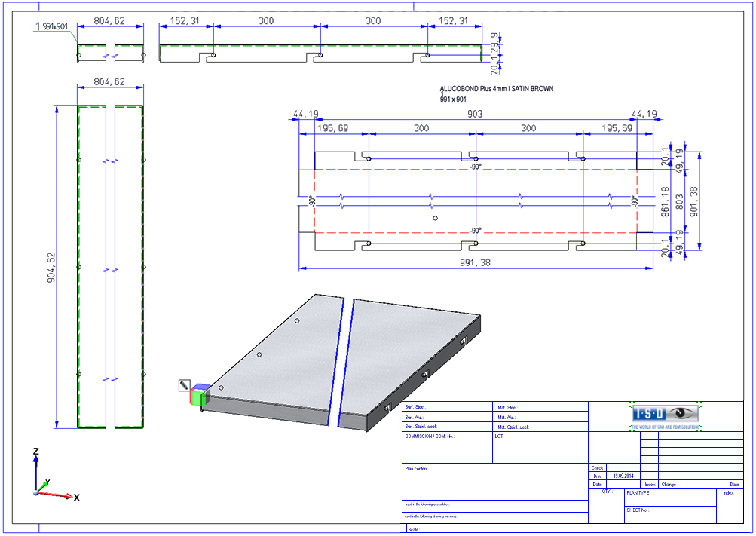Click the 1 991x901 leader annotation
This screenshot has height=536, width=756.
tap(51, 26)
